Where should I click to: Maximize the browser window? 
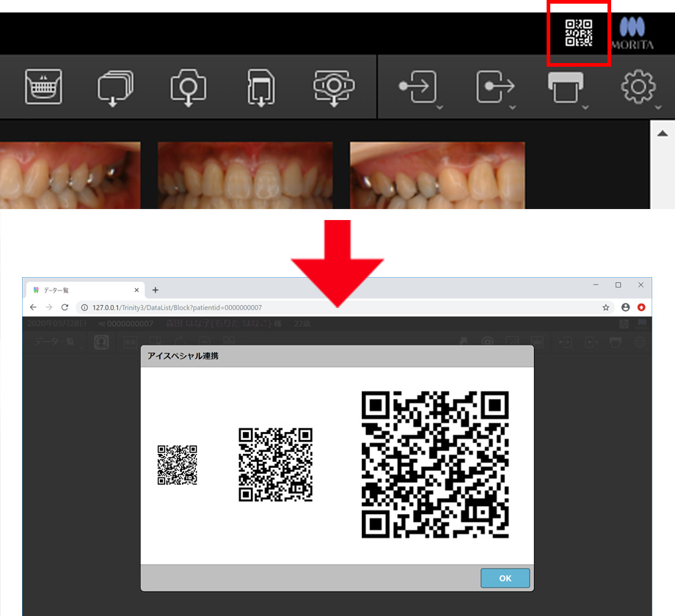point(619,285)
